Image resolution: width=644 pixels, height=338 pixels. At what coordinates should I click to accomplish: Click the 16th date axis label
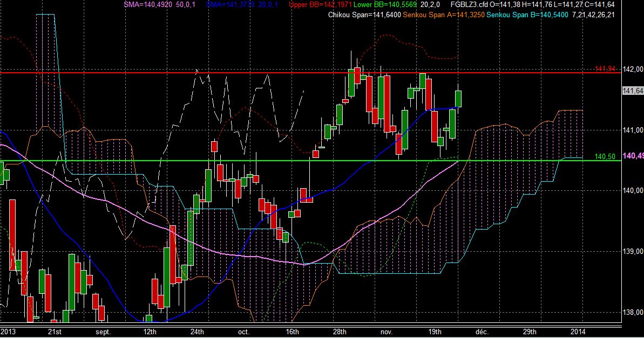pyautogui.click(x=292, y=332)
